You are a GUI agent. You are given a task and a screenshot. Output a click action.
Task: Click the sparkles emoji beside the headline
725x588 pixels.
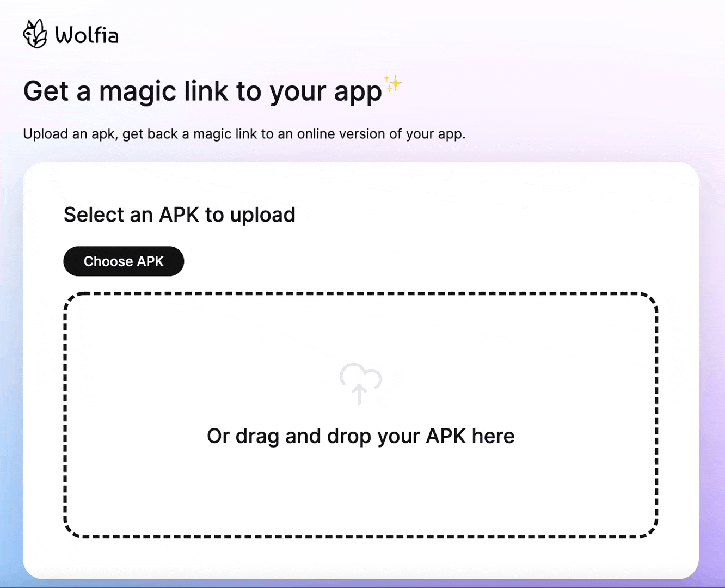coord(392,83)
